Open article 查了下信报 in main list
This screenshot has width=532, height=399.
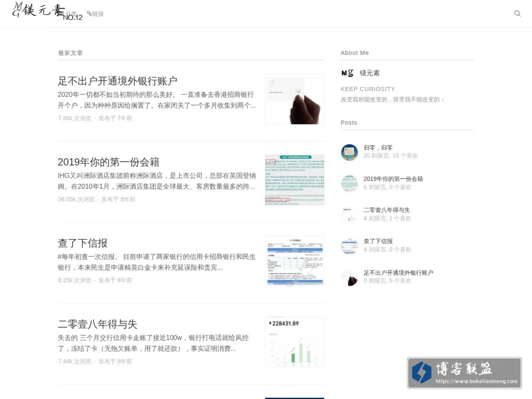83,243
